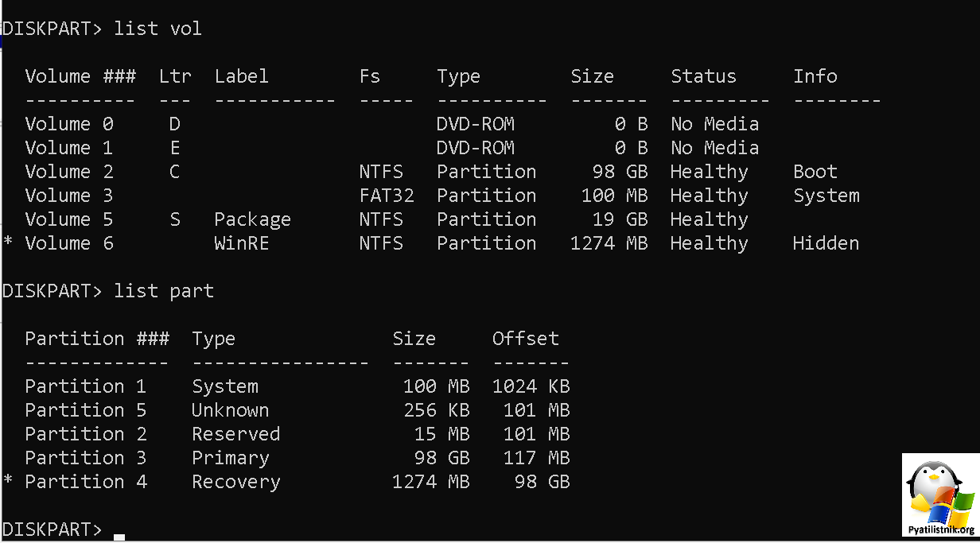Click the 'list vol' command text
Screen dimensions: 980x543
(158, 29)
